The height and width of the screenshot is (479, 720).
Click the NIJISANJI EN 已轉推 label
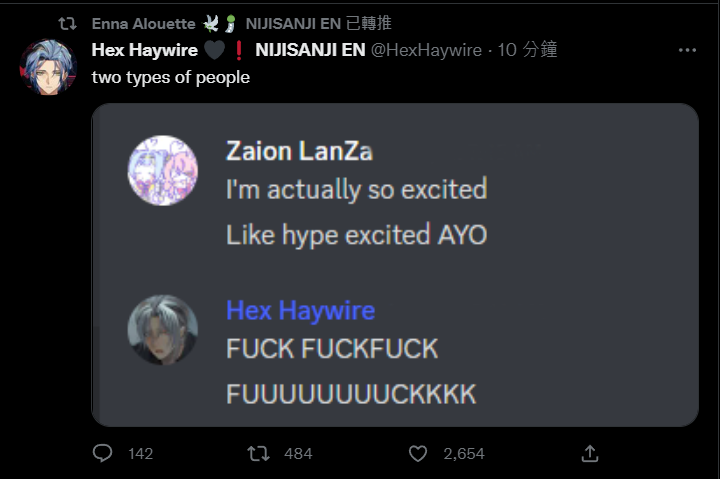318,23
